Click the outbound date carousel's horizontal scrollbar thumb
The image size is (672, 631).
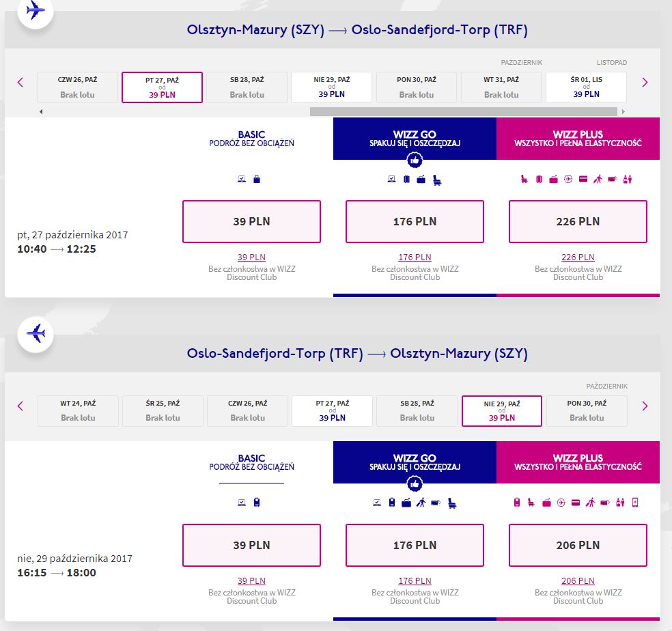463,111
